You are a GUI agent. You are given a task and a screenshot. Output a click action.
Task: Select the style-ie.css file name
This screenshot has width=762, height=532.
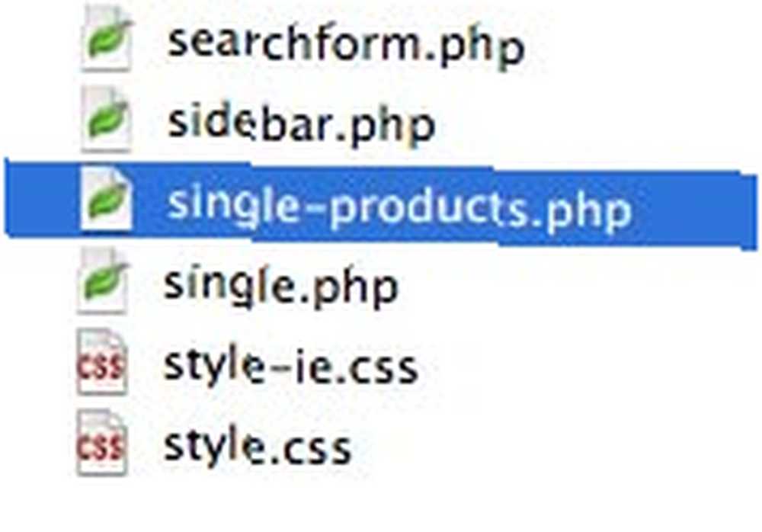click(290, 366)
